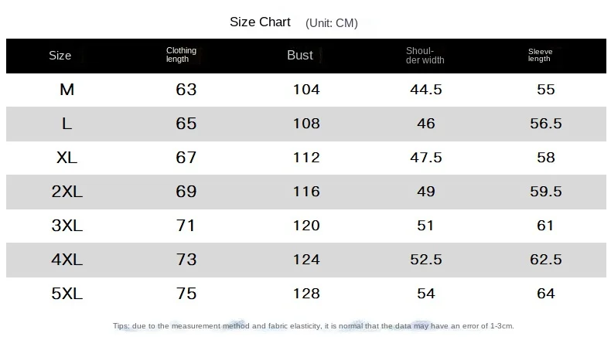Screen dimensions: 611x364
Task: Select the L size row label
Action: 67,124
